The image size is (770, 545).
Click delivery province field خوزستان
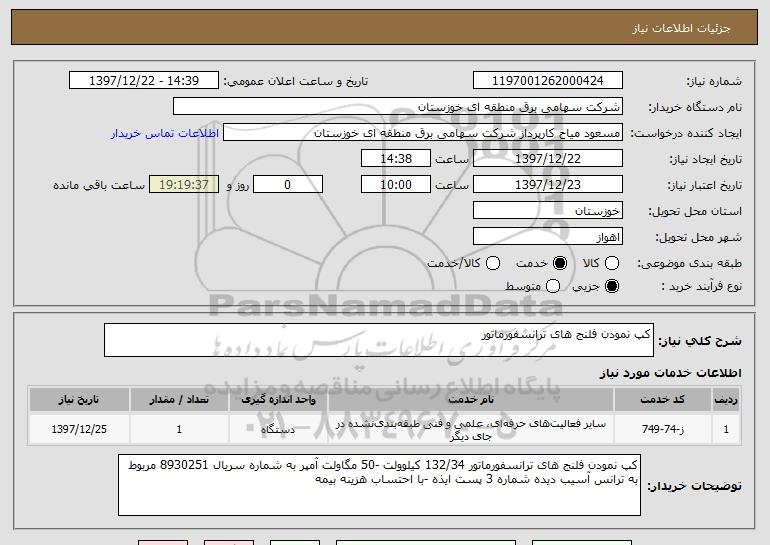548,211
